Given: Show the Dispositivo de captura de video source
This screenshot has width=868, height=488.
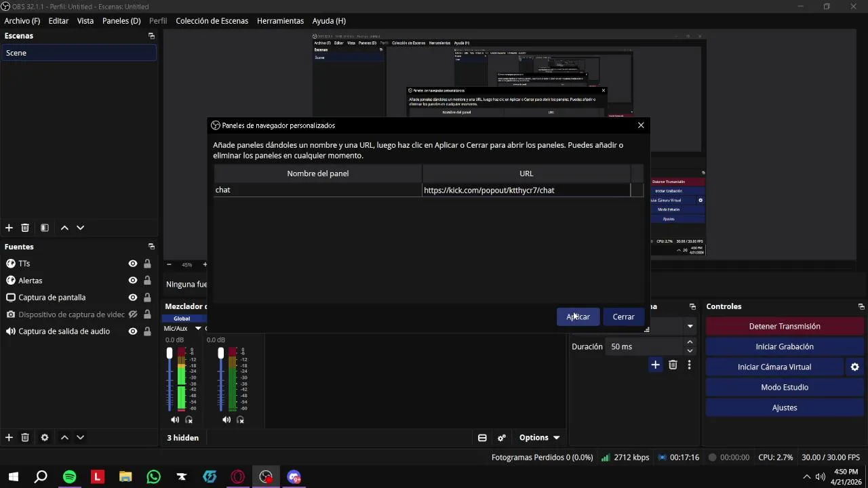Looking at the screenshot, I should click(x=133, y=314).
